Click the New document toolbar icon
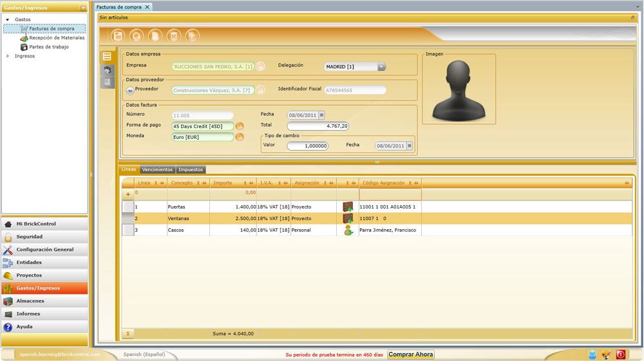The height and width of the screenshot is (361, 644). (155, 36)
